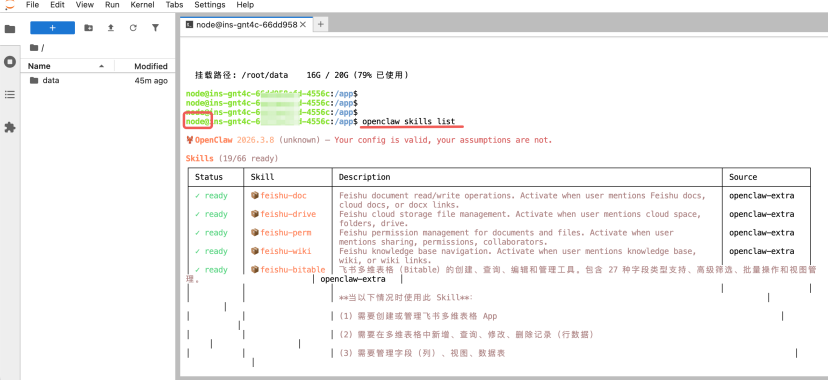Click the feishu-wiki package box icon
The height and width of the screenshot is (380, 828).
click(x=255, y=251)
